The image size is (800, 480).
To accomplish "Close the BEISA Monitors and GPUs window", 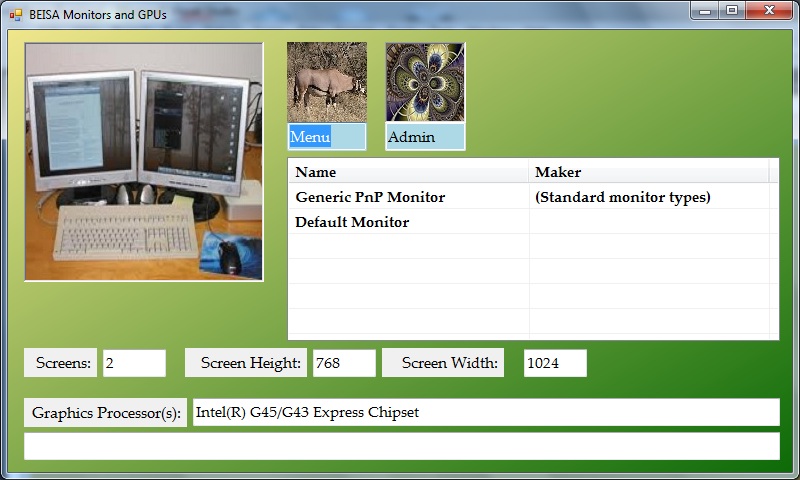I will click(769, 11).
